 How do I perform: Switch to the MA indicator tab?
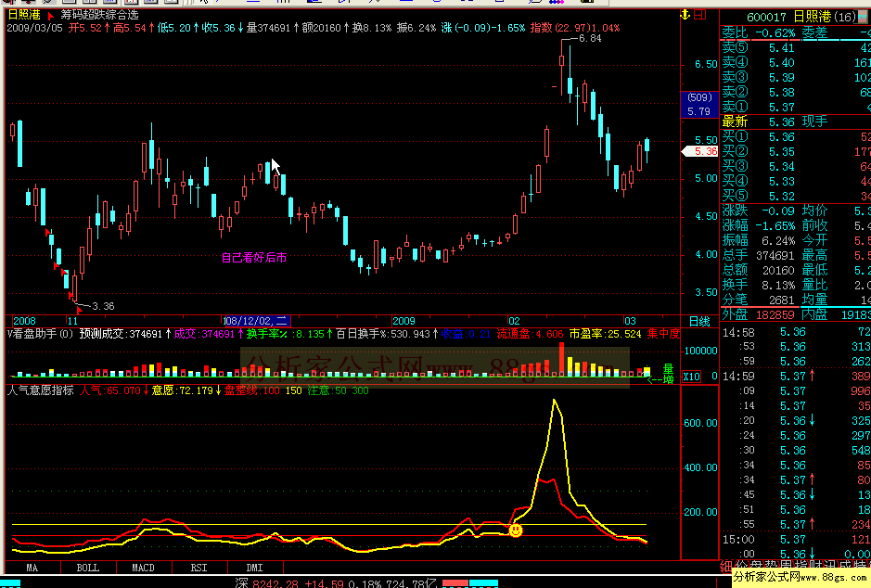pyautogui.click(x=32, y=568)
